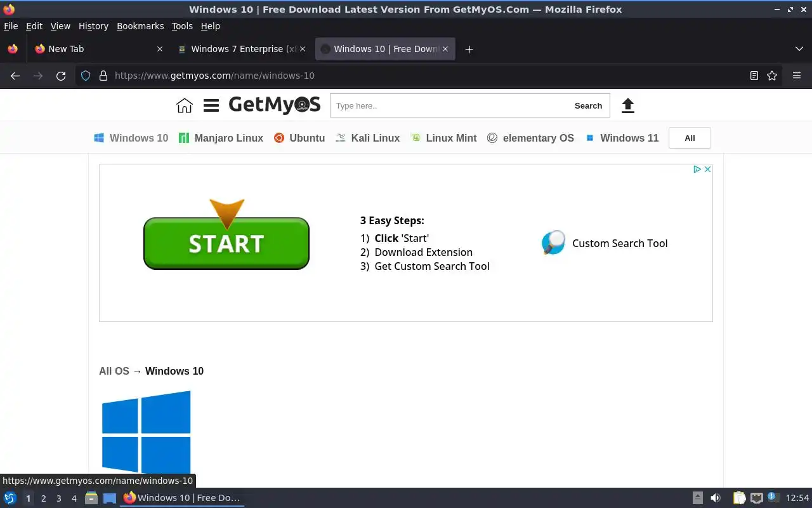Open the History menu
Viewport: 812px width, 508px height.
click(x=93, y=26)
